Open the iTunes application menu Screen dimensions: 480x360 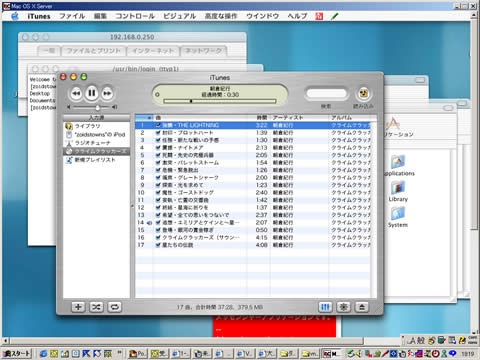coord(39,16)
